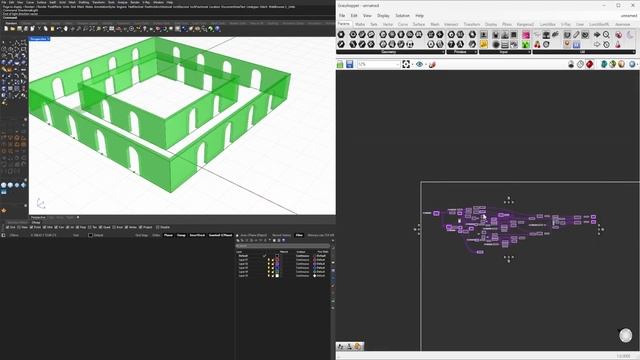Click the white Layer 05 color swatch
640x360 pixels.
[277, 276]
